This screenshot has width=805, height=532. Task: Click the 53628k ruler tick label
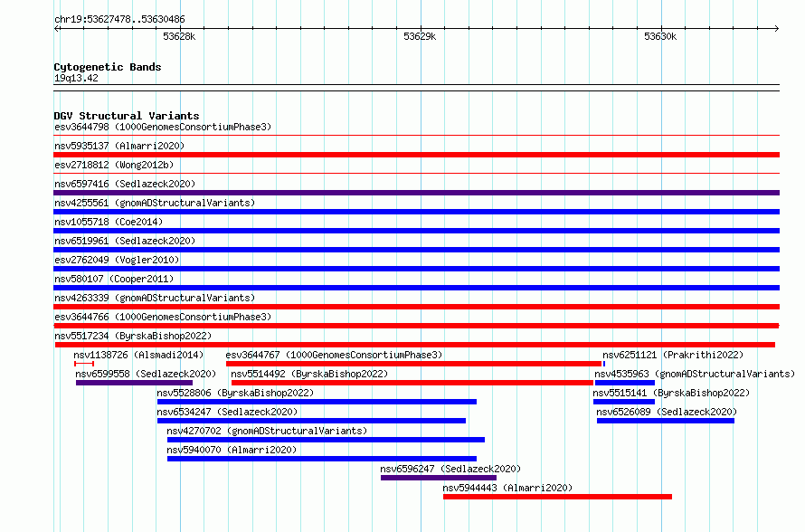coord(179,36)
